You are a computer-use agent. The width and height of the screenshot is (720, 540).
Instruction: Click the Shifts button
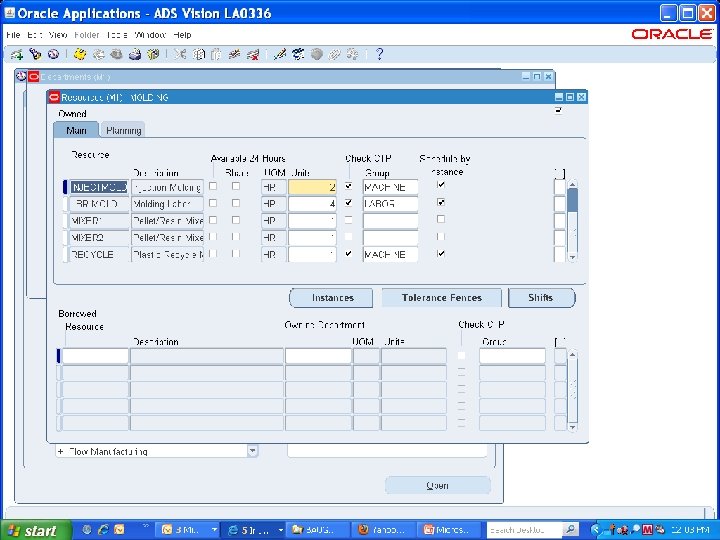[x=541, y=298]
